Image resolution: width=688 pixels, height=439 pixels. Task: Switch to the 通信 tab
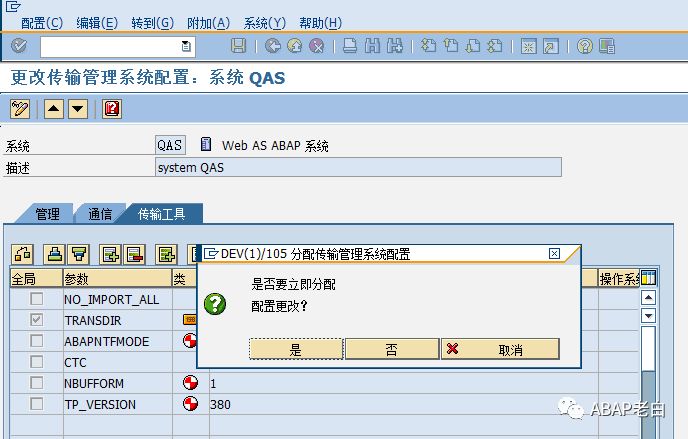click(x=100, y=214)
